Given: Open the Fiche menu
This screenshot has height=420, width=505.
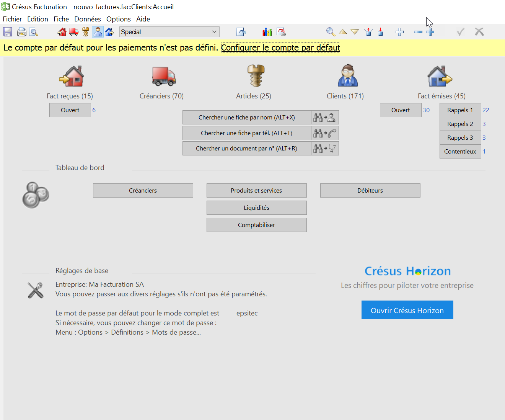Looking at the screenshot, I should point(61,19).
